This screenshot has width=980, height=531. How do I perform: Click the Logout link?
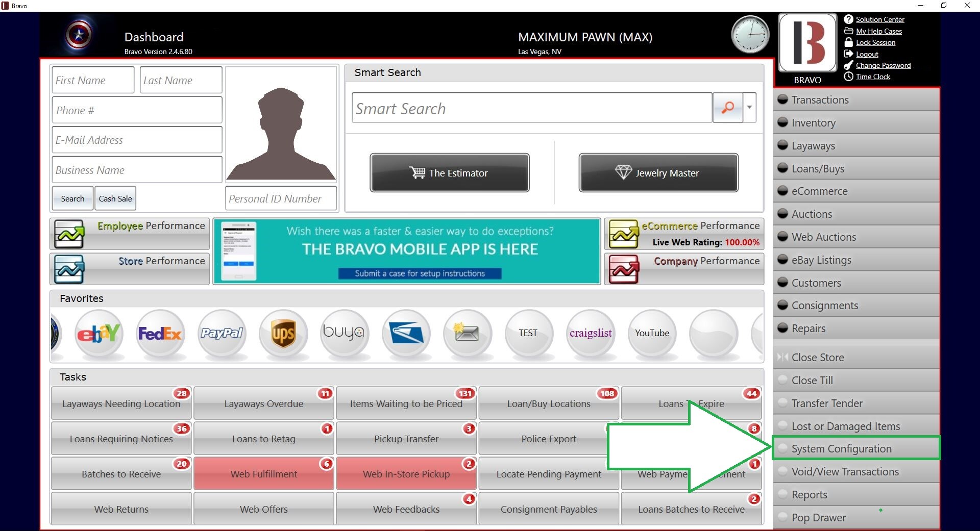867,54
